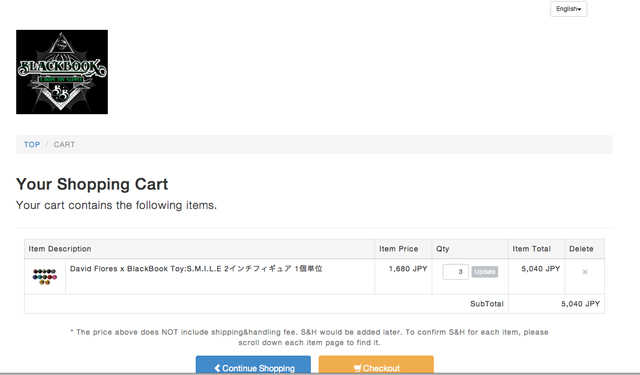
Task: Click the shipping and handling fee notice
Action: click(309, 337)
